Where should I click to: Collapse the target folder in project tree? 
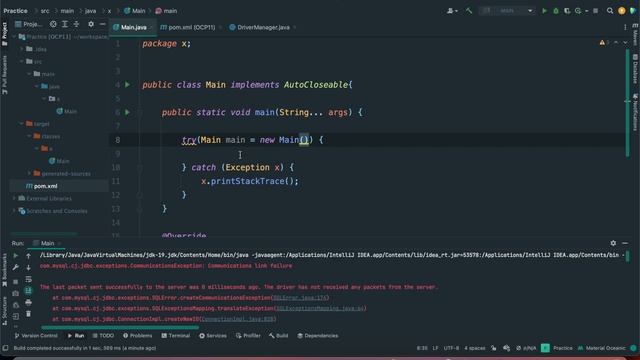pyautogui.click(x=22, y=123)
